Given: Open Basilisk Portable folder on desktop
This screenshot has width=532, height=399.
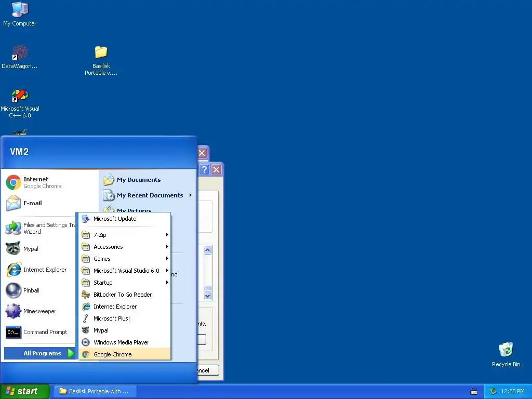Looking at the screenshot, I should coord(101,60).
